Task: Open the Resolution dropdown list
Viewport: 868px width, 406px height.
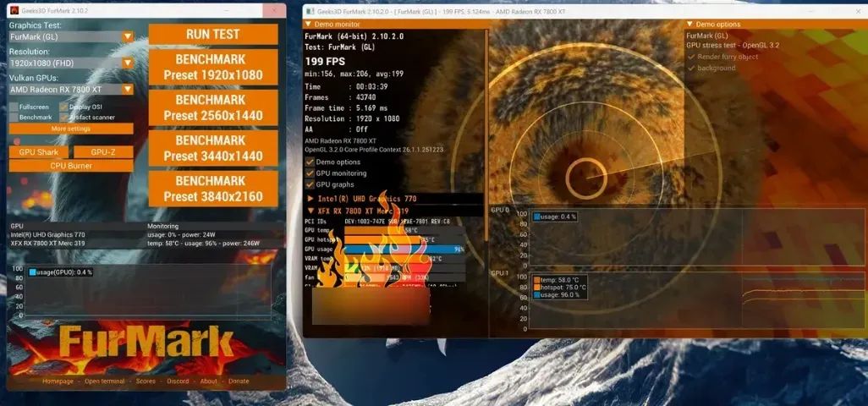Action: 127,63
